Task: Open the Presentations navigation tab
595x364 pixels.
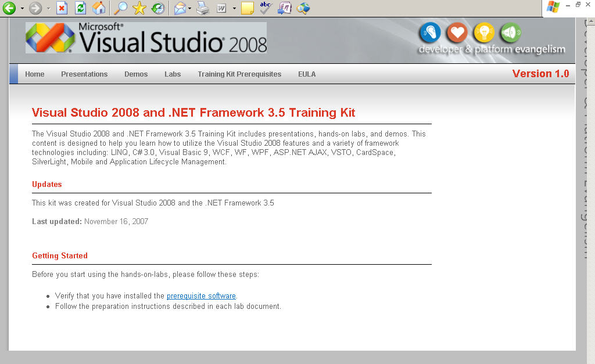Action: coord(84,74)
